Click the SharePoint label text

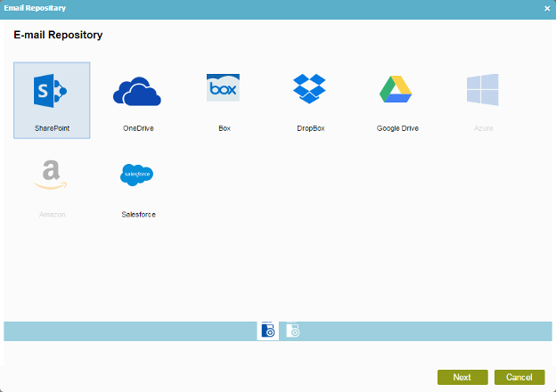52,128
